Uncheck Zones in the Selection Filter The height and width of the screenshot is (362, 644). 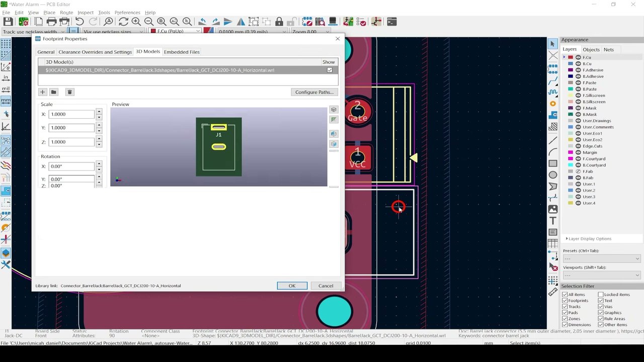[565, 319]
